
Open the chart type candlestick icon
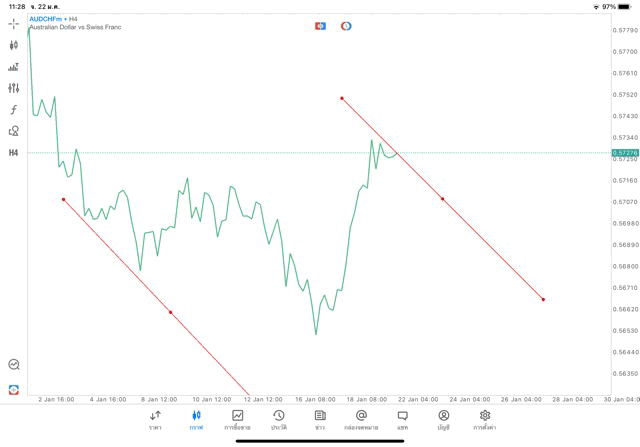13,45
